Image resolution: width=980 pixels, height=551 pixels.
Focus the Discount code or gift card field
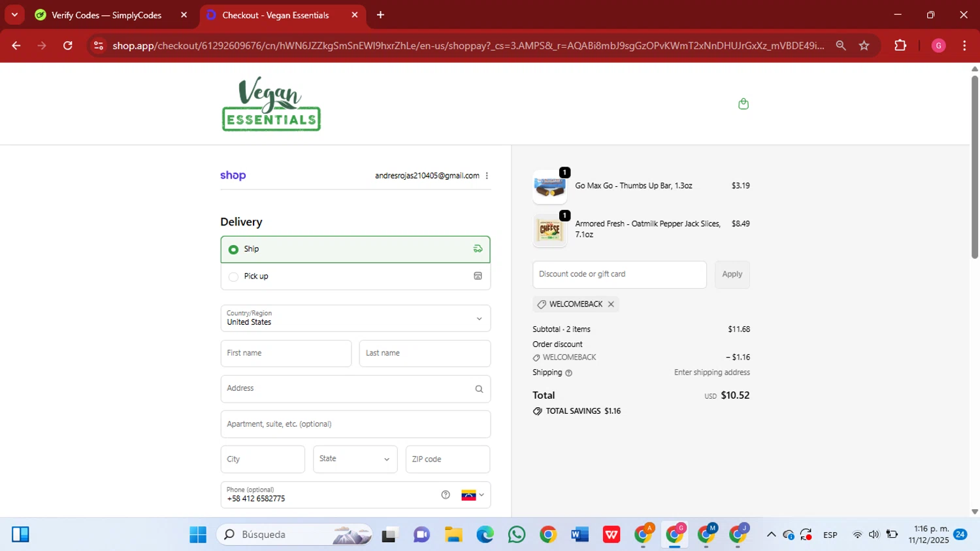(x=619, y=275)
